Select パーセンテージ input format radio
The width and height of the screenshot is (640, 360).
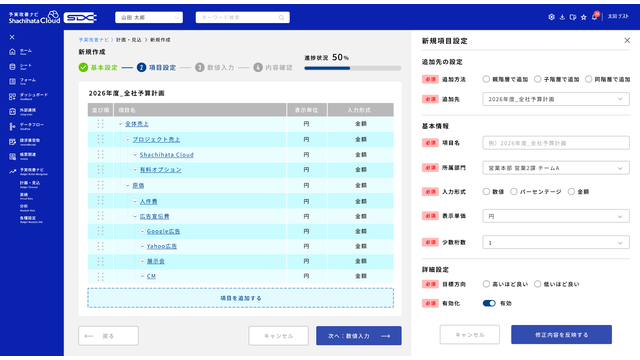[514, 191]
